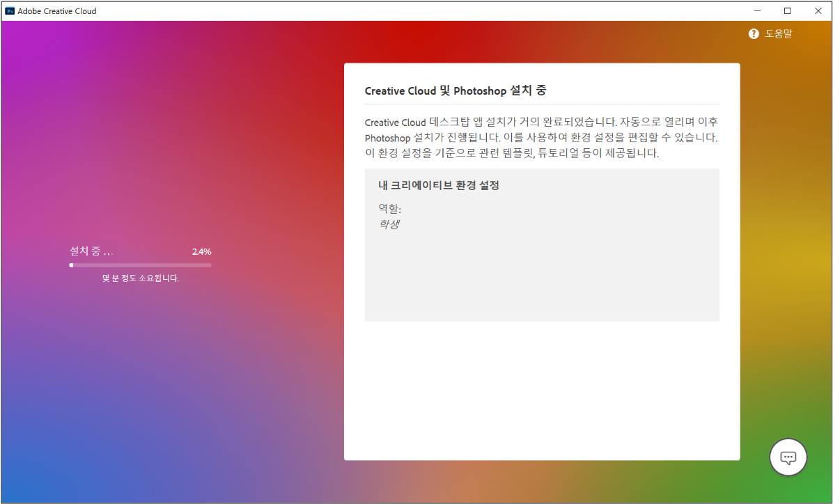
Task: Click the installation progress bar
Action: click(139, 265)
